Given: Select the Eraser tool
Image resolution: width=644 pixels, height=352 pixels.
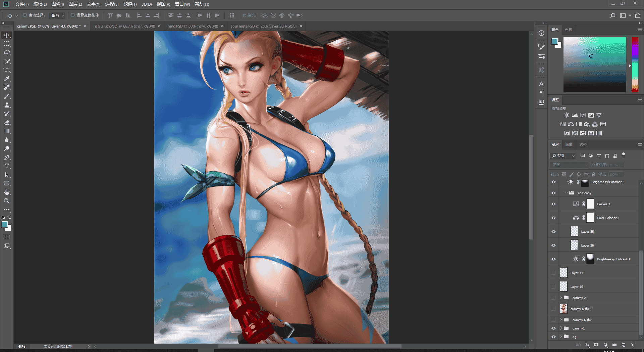Looking at the screenshot, I should 7,122.
